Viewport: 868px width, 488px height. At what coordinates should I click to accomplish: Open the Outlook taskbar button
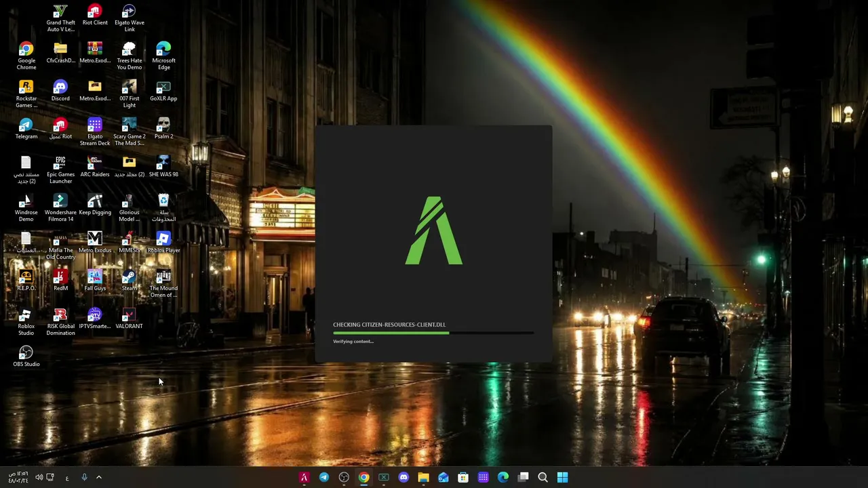tap(443, 477)
